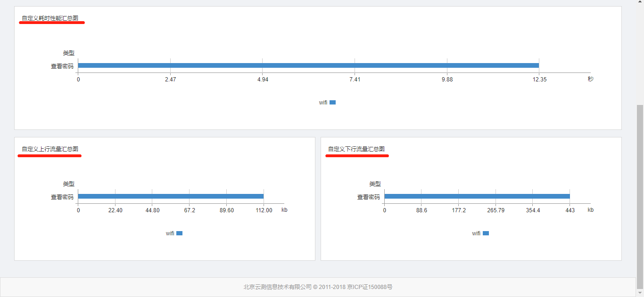
Task: Click the 44.80 axis value
Action: point(152,210)
